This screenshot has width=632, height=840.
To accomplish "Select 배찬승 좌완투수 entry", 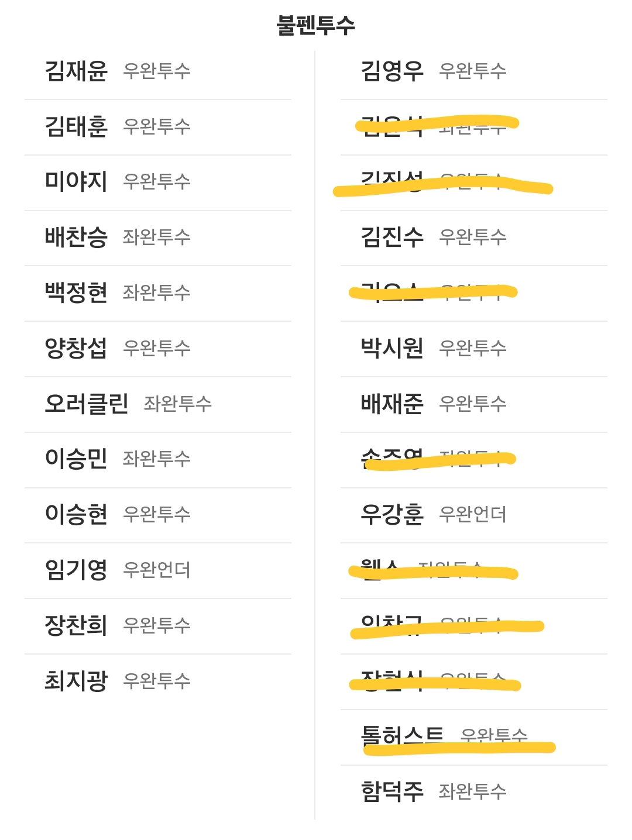I will 158,237.
